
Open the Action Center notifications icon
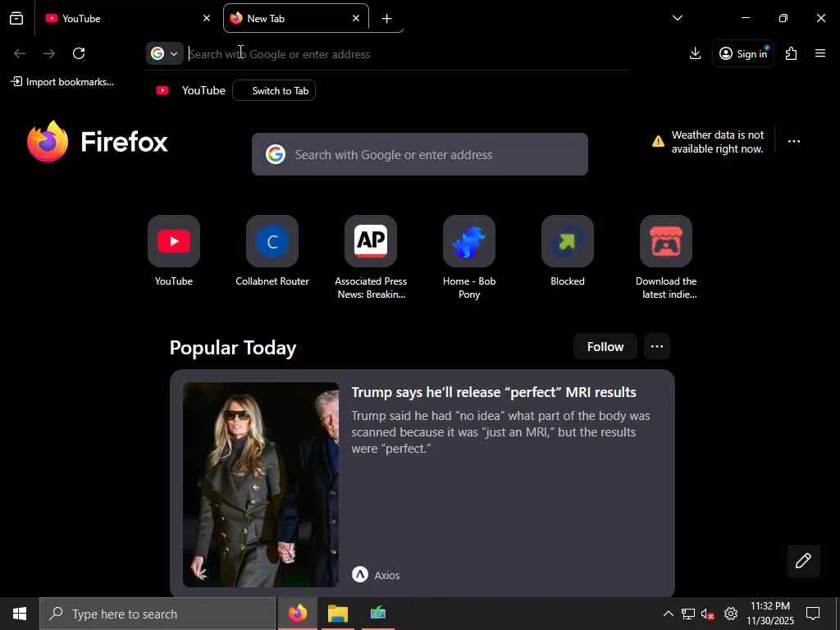pyautogui.click(x=813, y=614)
